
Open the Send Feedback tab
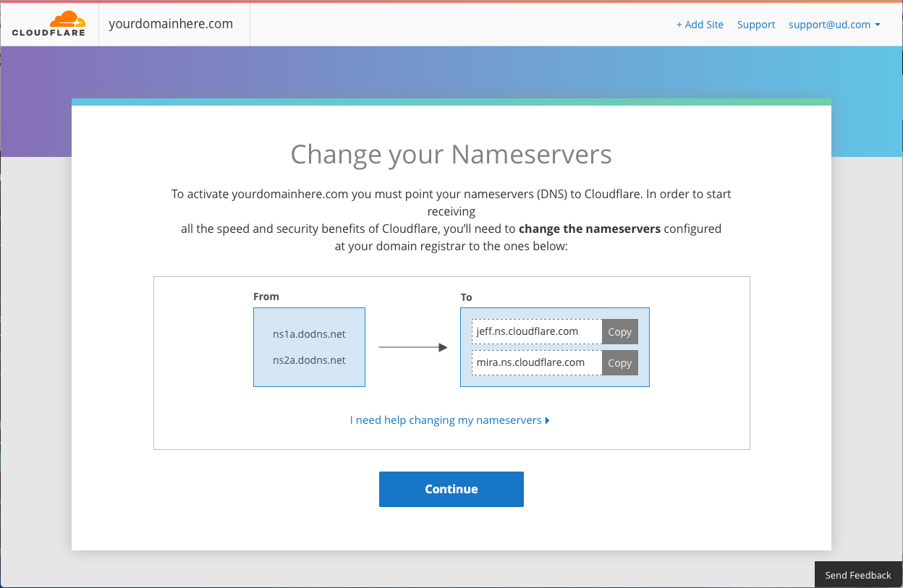(858, 575)
